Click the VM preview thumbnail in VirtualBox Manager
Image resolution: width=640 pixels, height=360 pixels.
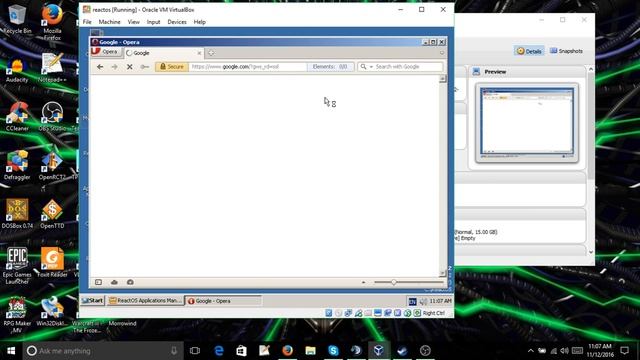527,122
